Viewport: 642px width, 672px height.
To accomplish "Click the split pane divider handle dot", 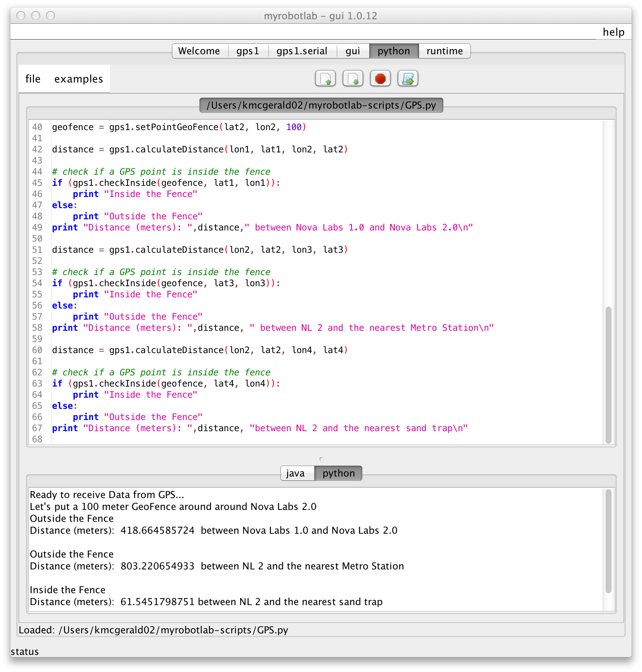I will tap(321, 459).
